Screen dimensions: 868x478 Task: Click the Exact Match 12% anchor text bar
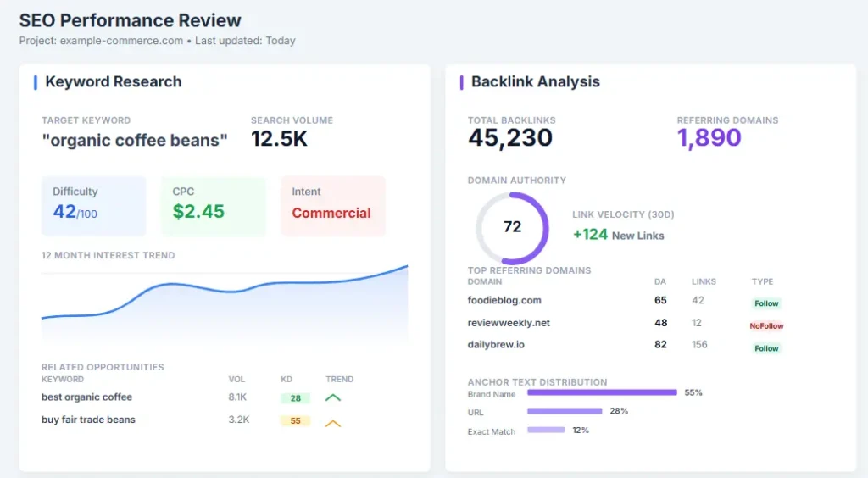point(546,430)
